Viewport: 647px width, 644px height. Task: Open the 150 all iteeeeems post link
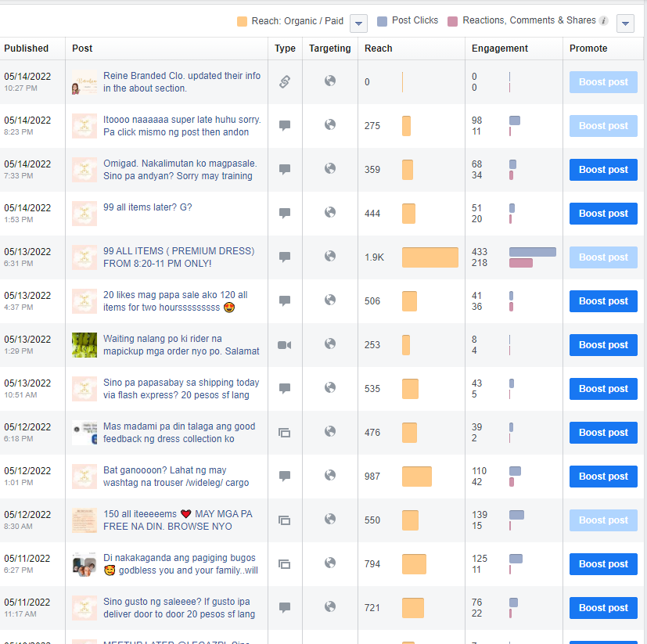tap(178, 520)
